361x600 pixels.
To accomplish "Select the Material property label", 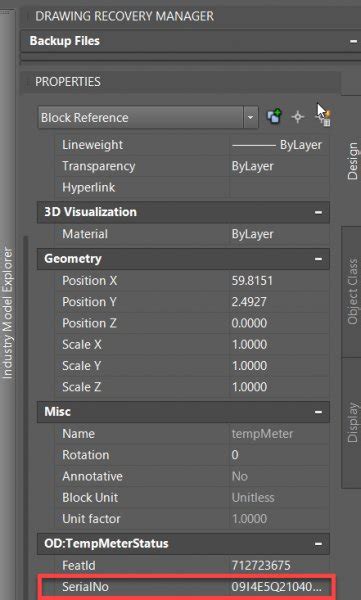I will [x=85, y=234].
